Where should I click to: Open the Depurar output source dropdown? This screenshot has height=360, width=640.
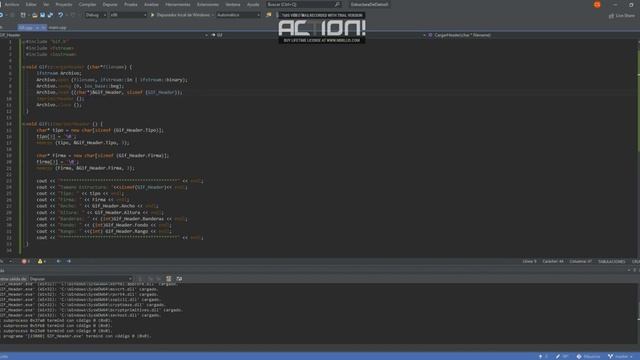click(x=80, y=279)
